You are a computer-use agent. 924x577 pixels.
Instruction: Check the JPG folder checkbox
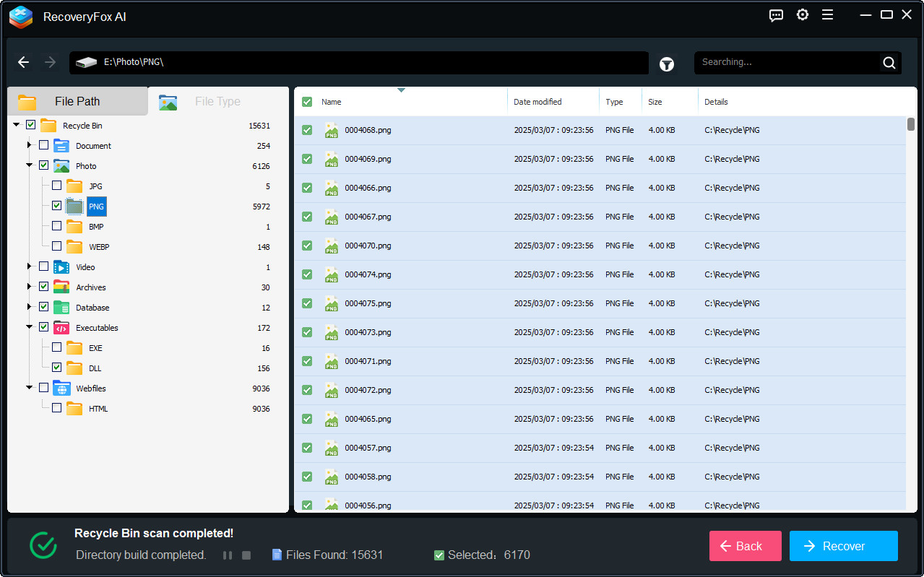[x=57, y=186]
